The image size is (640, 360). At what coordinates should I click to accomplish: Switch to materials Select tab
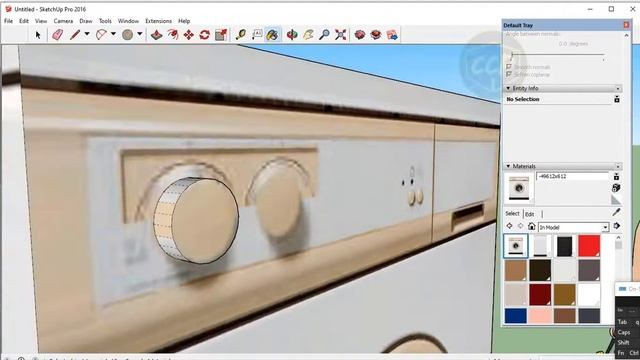click(512, 213)
